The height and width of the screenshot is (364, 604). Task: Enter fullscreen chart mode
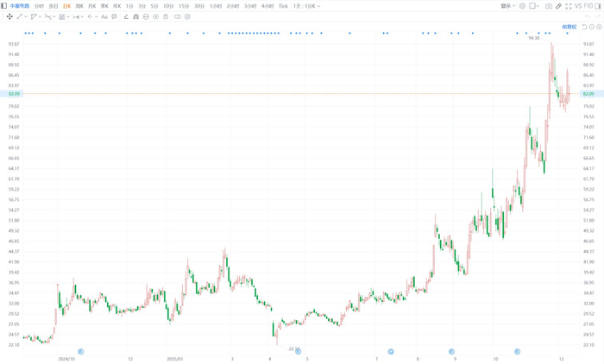[x=569, y=6]
